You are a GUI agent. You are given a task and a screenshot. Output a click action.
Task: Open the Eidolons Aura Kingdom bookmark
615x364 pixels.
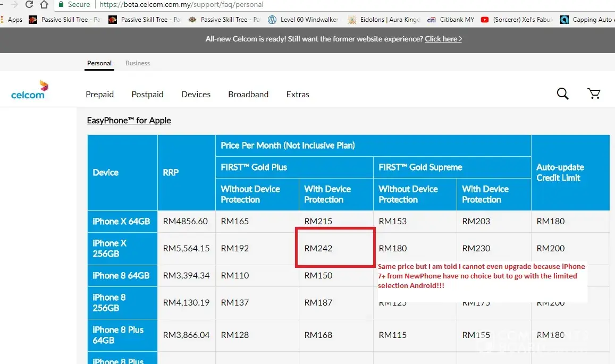tap(384, 20)
